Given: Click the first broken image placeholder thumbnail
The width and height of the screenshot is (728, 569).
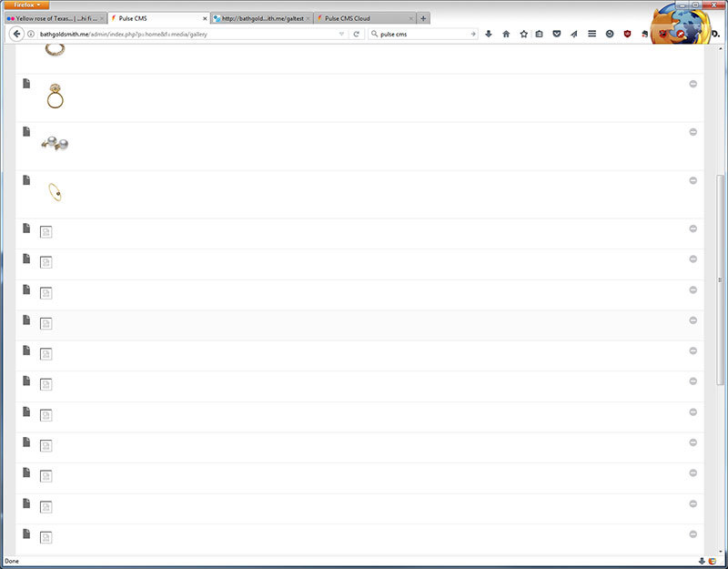Looking at the screenshot, I should coord(45,232).
